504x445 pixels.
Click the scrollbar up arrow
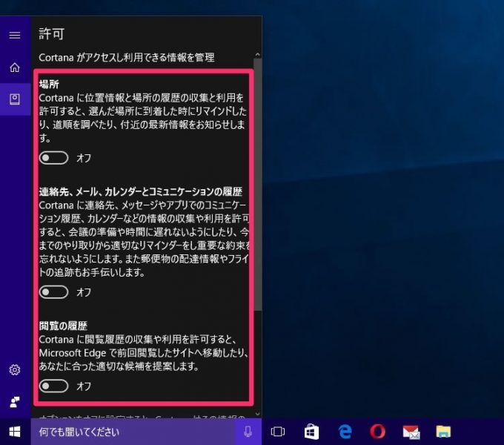[x=257, y=55]
